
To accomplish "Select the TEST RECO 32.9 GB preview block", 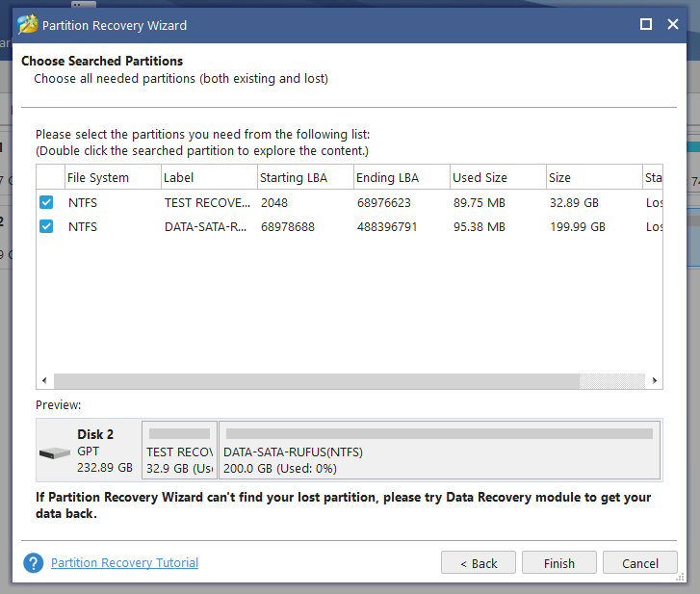I will coord(179,450).
